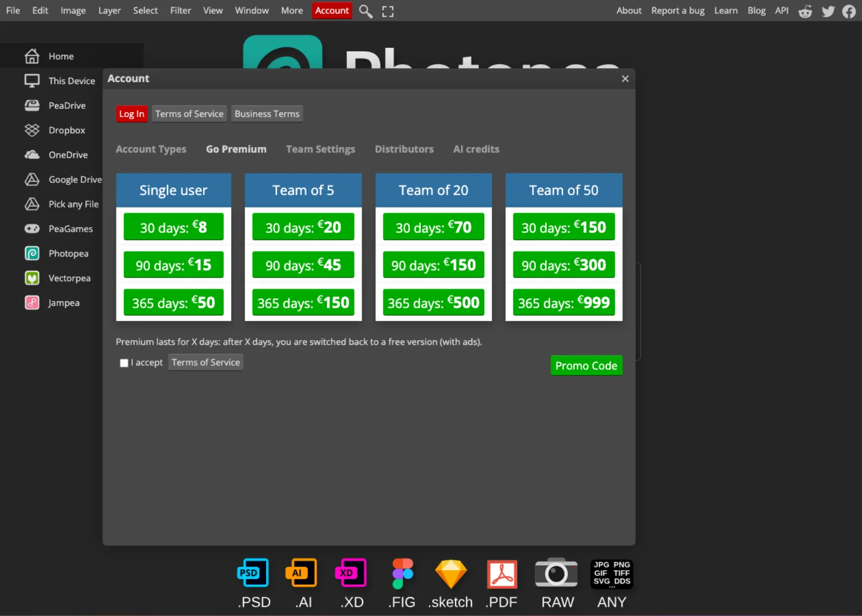This screenshot has height=616, width=862.
Task: Open Terms of Service beside I accept
Action: pos(206,362)
